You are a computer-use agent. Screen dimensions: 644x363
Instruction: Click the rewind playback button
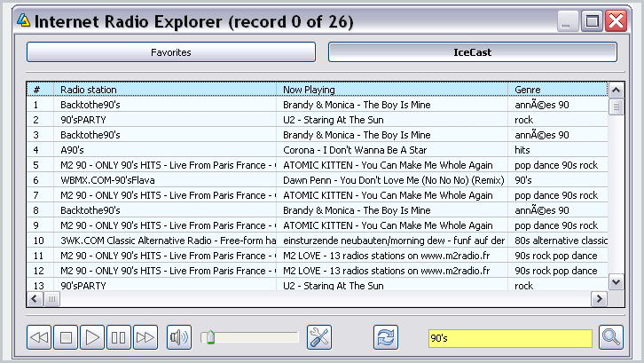(39, 337)
